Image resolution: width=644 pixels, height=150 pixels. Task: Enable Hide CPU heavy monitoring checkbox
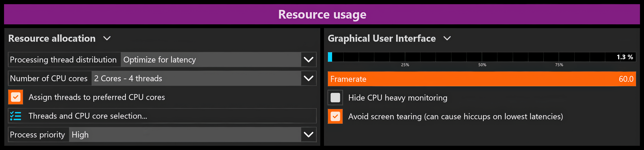click(x=335, y=98)
